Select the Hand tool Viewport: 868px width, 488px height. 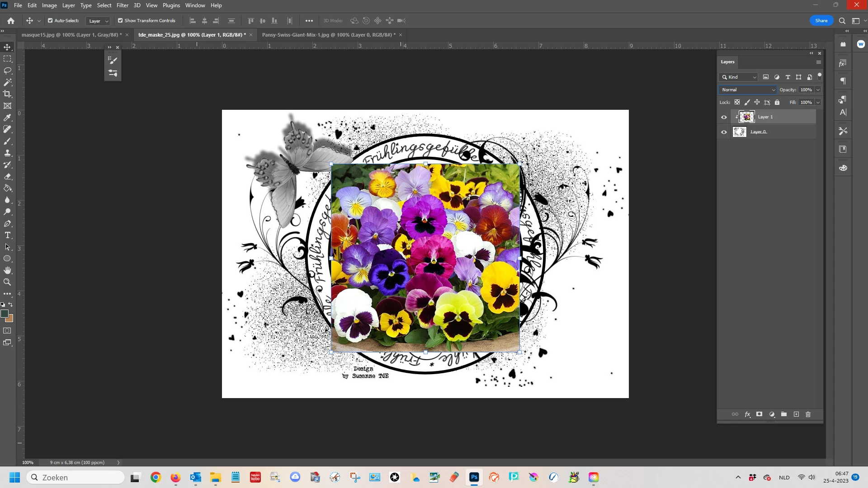pos(7,270)
